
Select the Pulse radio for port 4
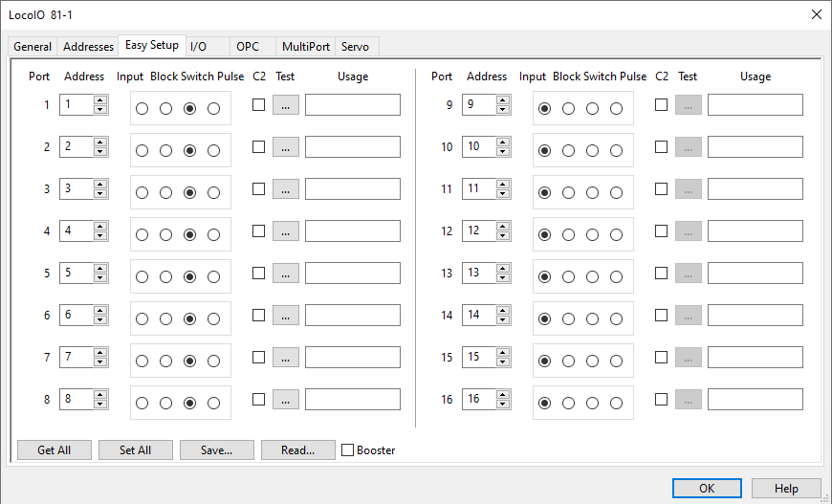point(213,235)
